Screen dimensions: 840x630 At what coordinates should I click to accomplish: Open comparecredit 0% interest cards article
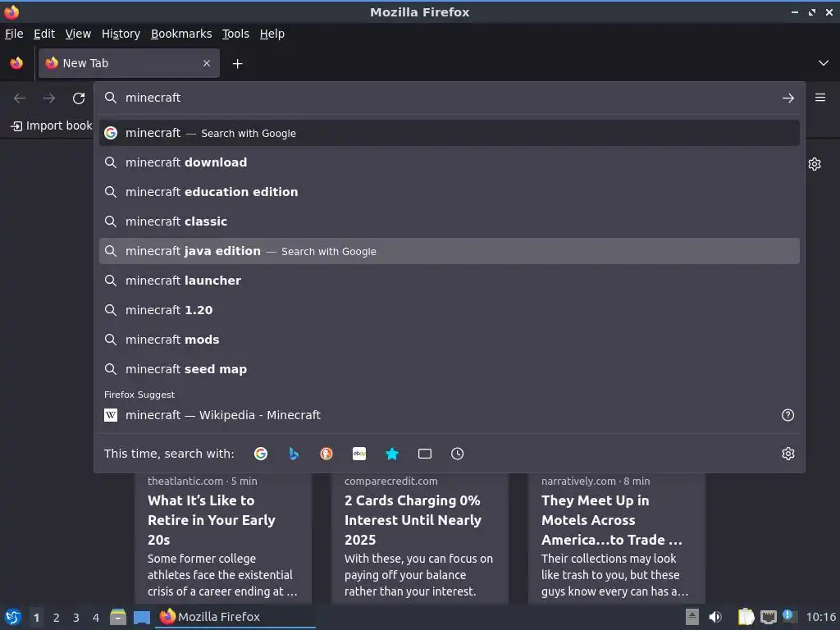pos(419,538)
